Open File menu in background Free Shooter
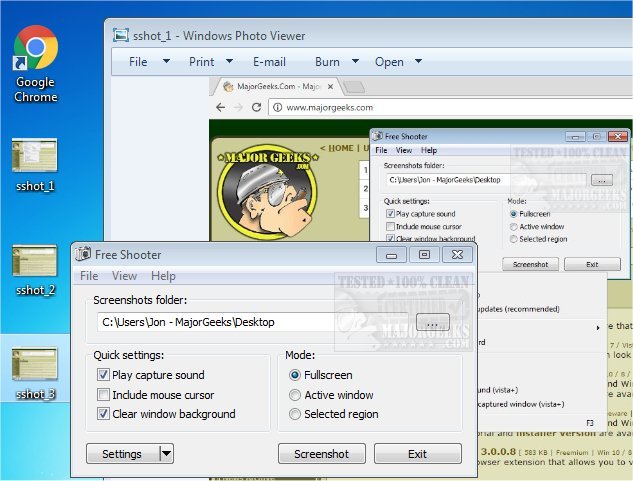This screenshot has width=633, height=481. click(x=381, y=150)
